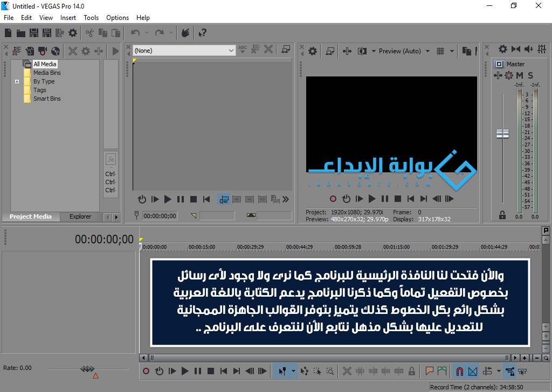552x392 pixels.
Task: Click Stop in the video preview transport
Action: click(x=398, y=199)
